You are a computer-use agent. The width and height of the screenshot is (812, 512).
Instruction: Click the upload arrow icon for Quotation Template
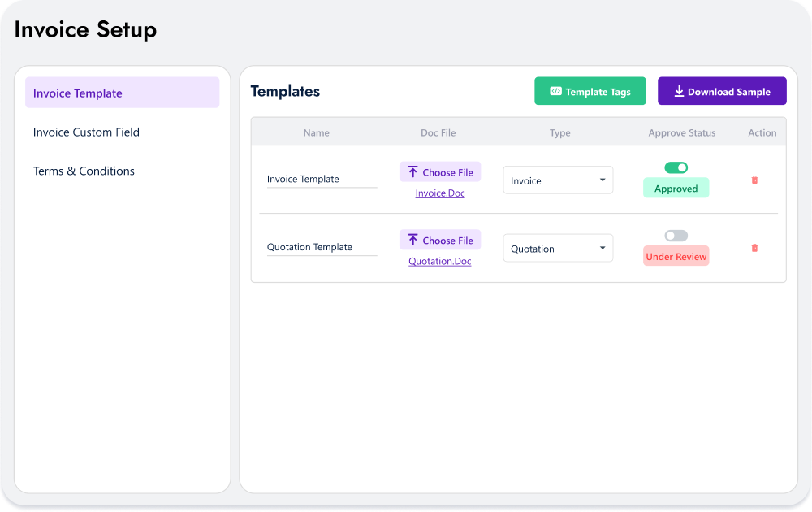pyautogui.click(x=414, y=240)
